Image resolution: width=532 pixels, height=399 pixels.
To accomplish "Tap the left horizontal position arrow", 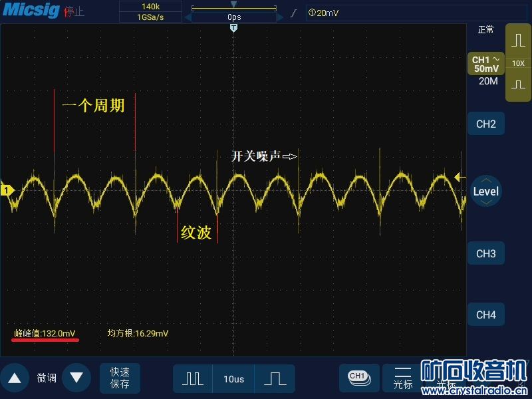I will point(188,17).
